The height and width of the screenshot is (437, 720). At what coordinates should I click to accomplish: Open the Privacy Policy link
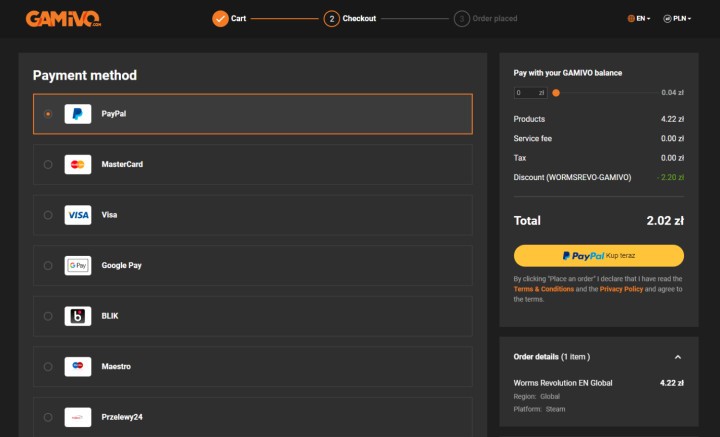tap(621, 289)
